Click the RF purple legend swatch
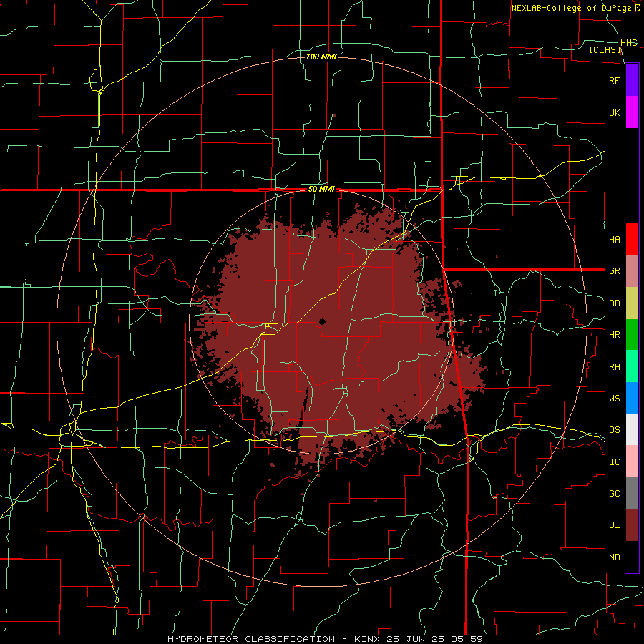Image resolution: width=644 pixels, height=644 pixels. coord(632,80)
